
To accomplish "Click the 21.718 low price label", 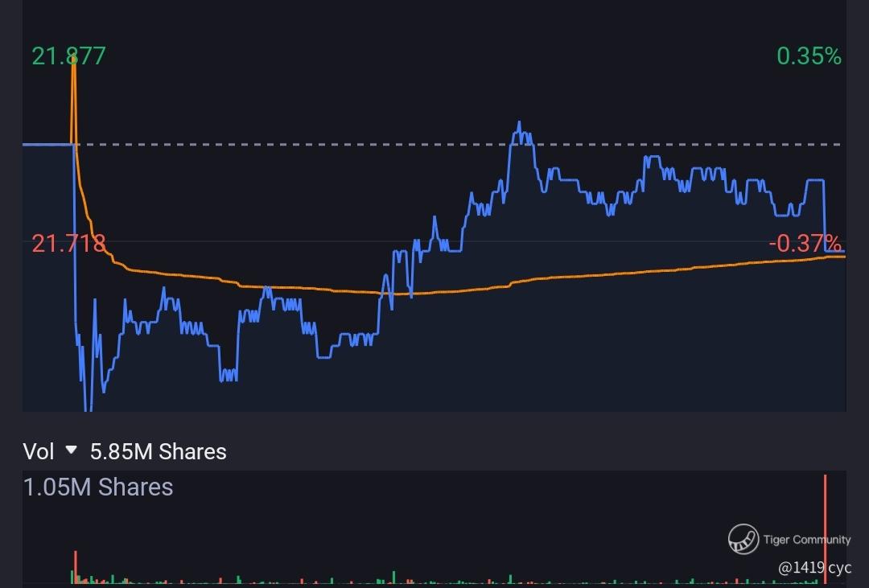I will tap(68, 243).
